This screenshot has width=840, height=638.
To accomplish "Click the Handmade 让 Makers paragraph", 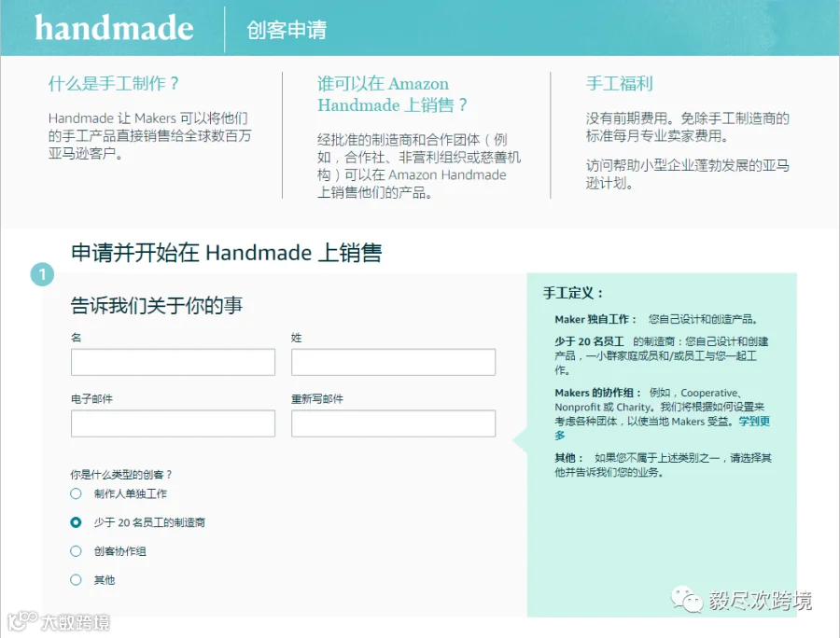I will (149, 136).
